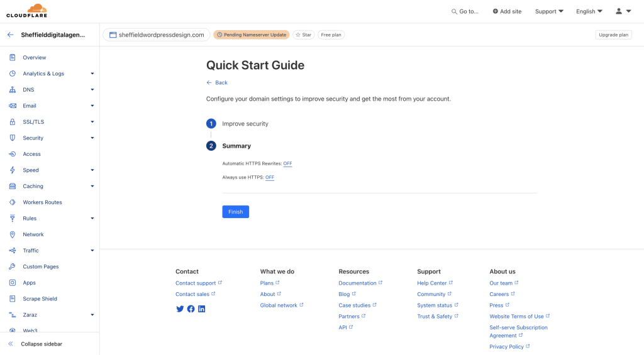Click the Star button
Screen dimensions: 644x355
[x=304, y=35]
